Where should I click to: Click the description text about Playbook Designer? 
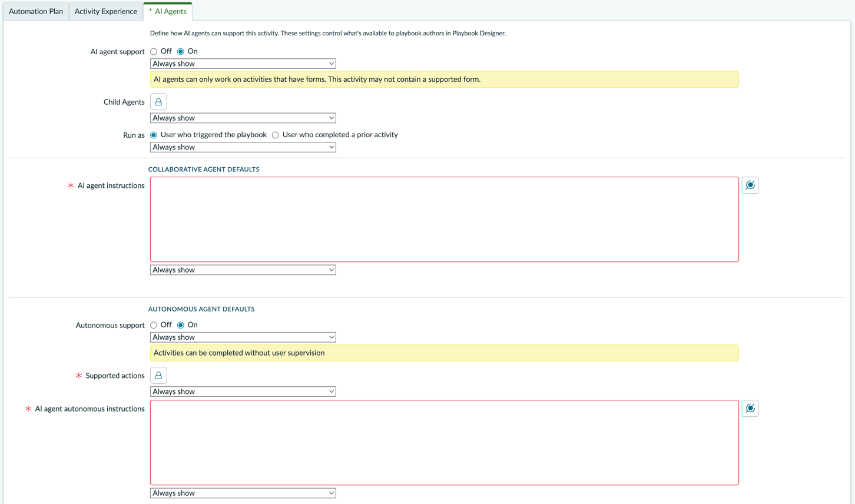(328, 33)
